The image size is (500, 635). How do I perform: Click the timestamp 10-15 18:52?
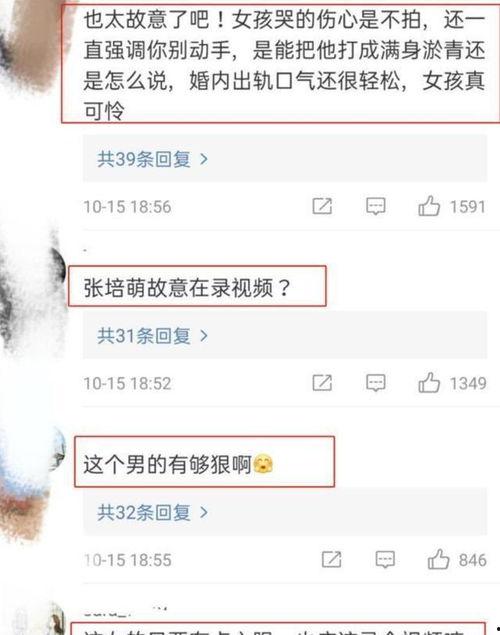(x=128, y=384)
